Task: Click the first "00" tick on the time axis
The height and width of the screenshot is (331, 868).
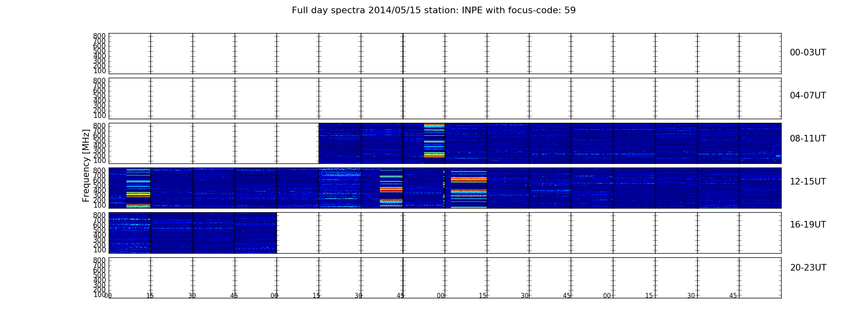Action: coord(108,296)
